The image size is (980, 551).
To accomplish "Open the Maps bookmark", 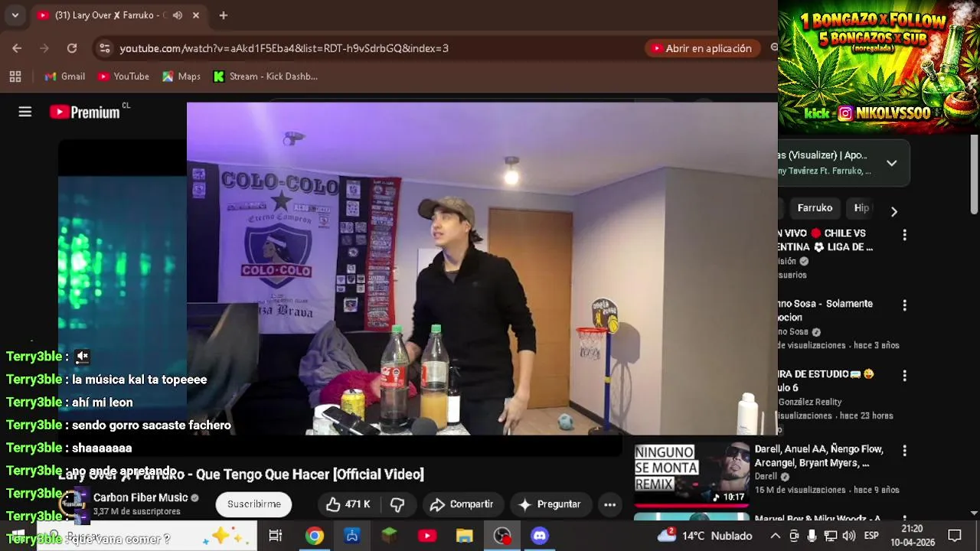I will click(x=181, y=77).
